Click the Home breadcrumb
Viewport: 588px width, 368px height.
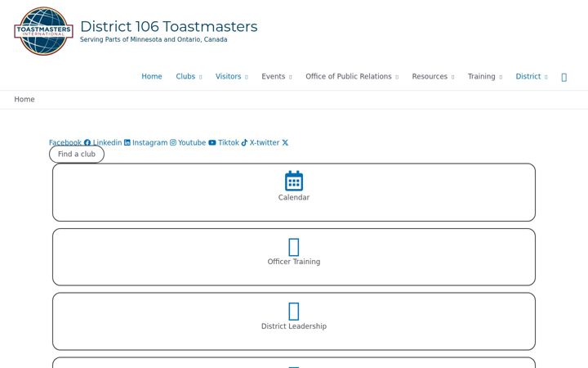(x=24, y=100)
